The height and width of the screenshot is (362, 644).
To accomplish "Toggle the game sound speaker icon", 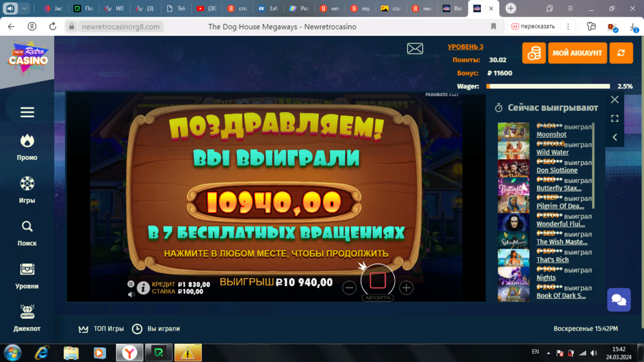I will [131, 294].
